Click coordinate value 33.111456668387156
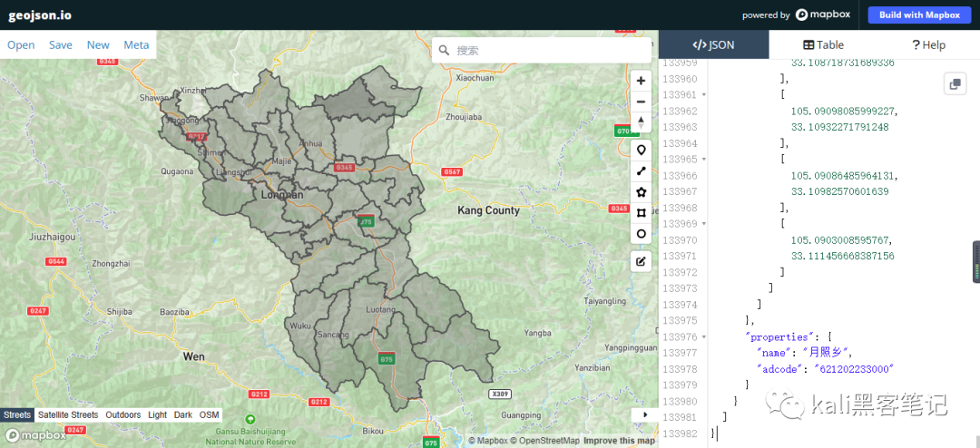 point(842,256)
